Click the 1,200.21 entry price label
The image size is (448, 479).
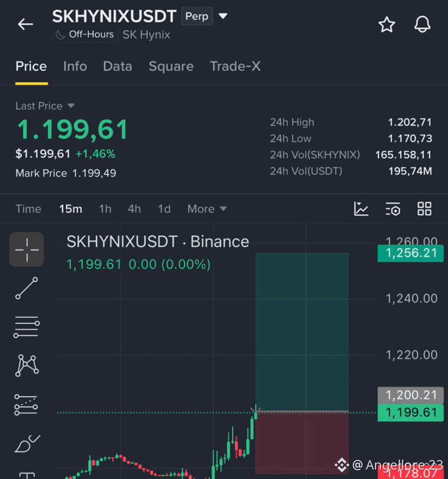point(411,395)
